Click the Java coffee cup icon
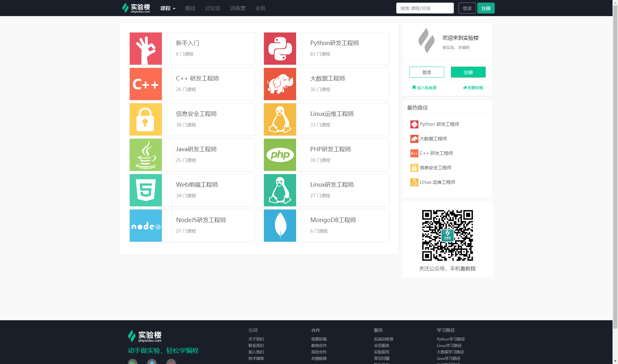The height and width of the screenshot is (364, 618). [x=145, y=155]
